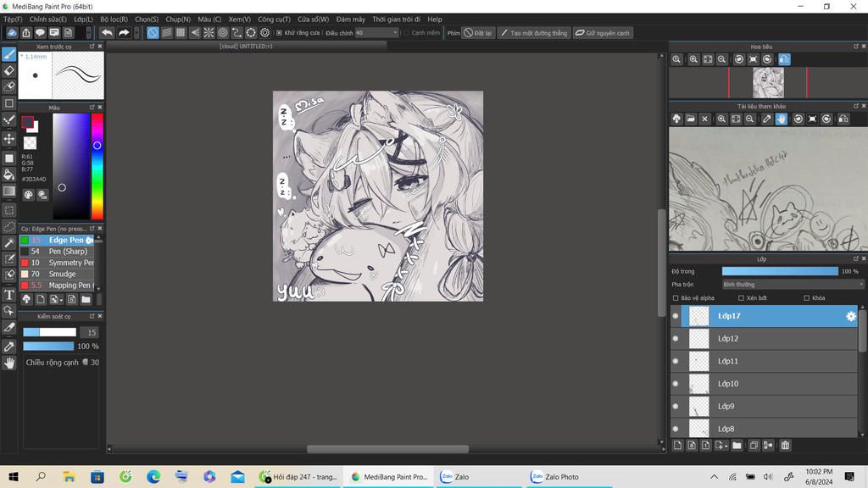Select the rectangular Selection tool

(x=8, y=210)
